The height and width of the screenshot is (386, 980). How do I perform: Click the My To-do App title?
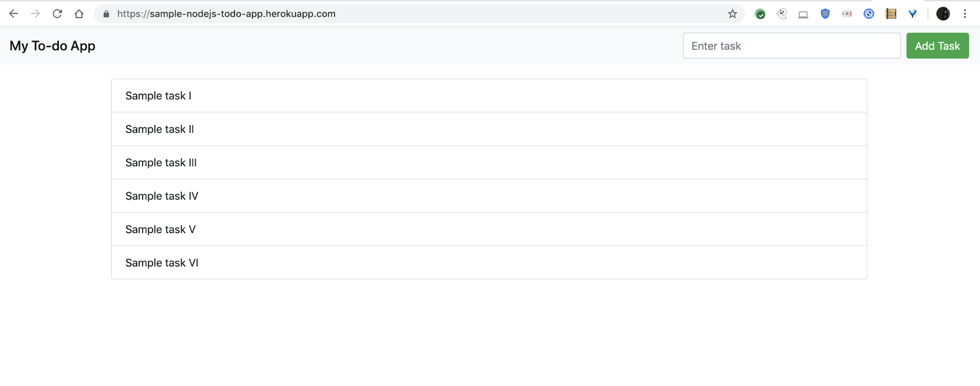tap(52, 46)
